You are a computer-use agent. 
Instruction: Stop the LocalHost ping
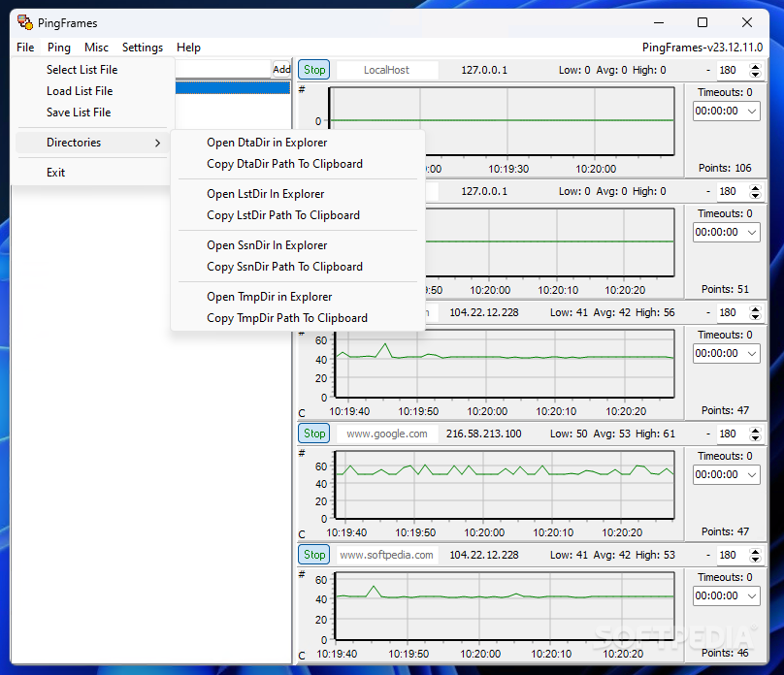click(x=314, y=70)
